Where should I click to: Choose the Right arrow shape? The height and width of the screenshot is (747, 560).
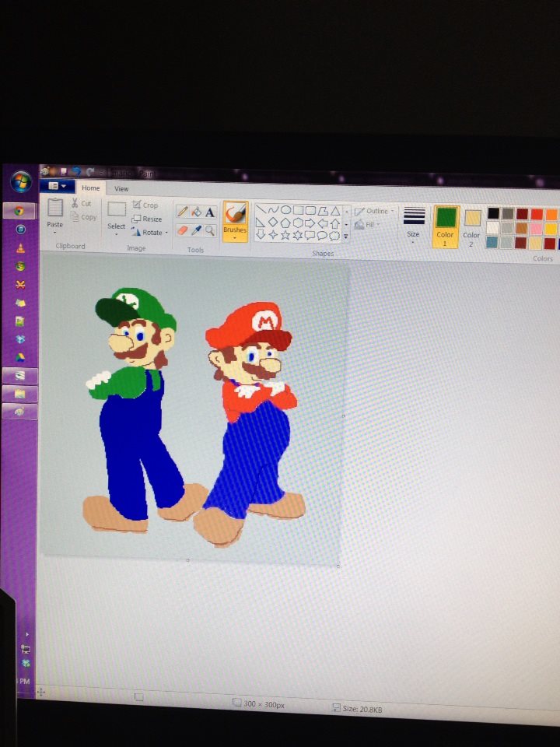tap(310, 223)
